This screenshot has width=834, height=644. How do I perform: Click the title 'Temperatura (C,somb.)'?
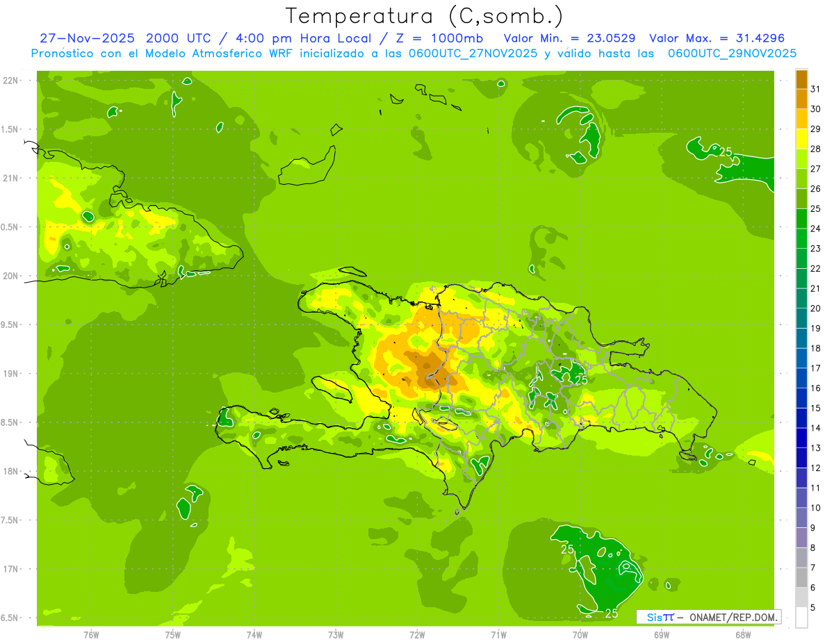[424, 16]
